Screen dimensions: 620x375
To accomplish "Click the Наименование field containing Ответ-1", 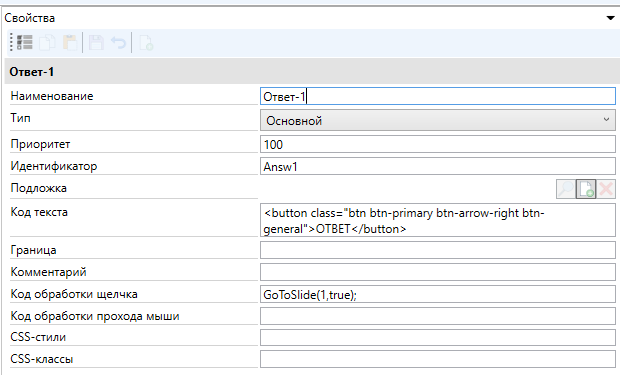I will pos(438,96).
